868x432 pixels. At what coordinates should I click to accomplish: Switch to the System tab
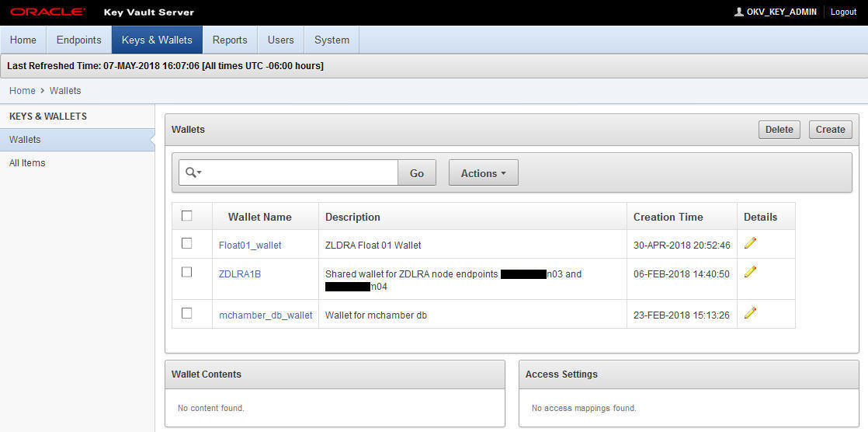point(332,40)
